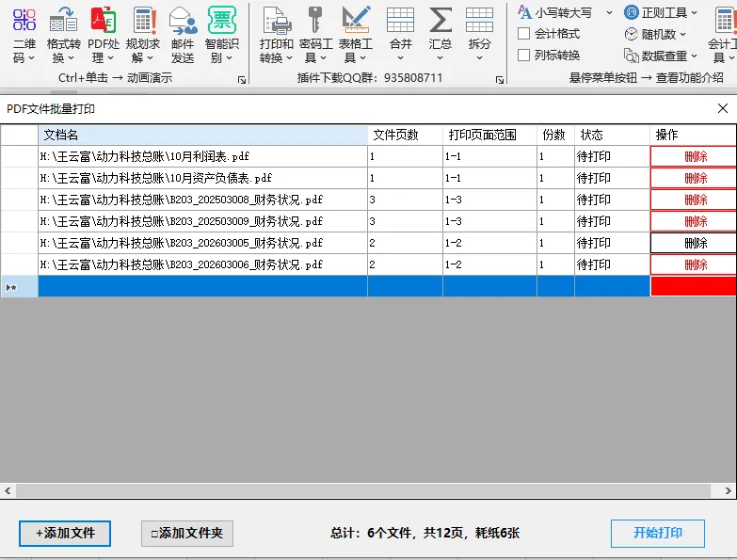
Task: Click the 总计 6个文件 summary text
Action: [x=425, y=534]
